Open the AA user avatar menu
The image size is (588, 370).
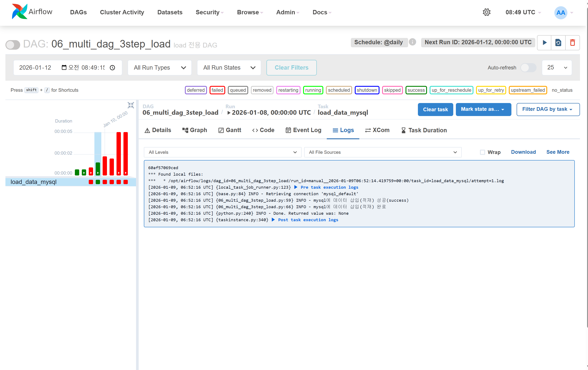[x=561, y=12]
